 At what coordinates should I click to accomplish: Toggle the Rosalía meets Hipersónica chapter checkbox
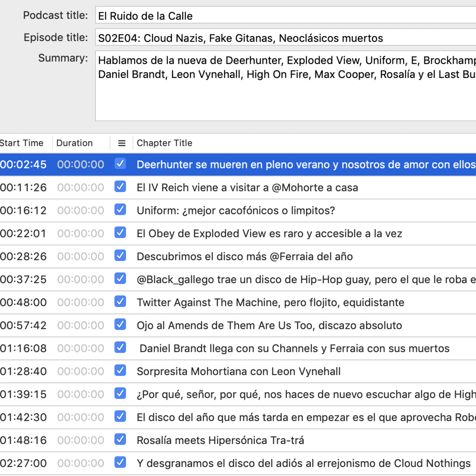point(120,439)
